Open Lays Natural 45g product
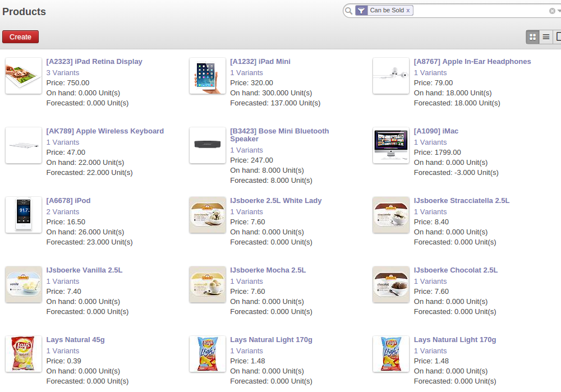 coord(75,339)
